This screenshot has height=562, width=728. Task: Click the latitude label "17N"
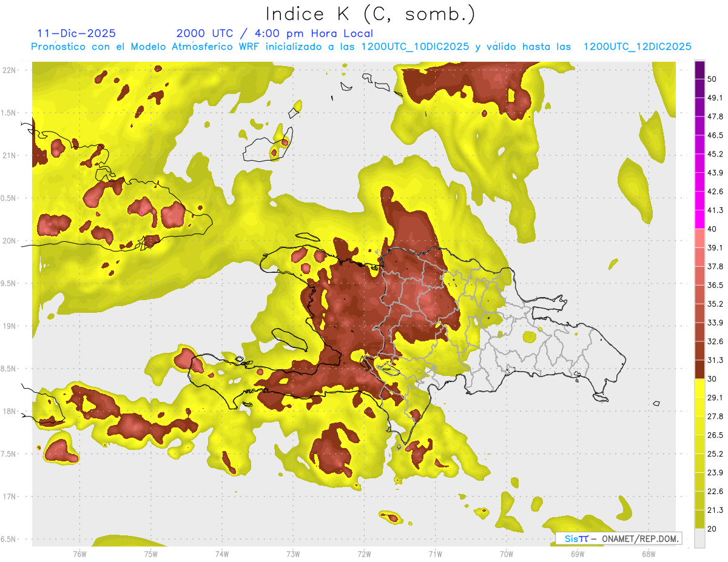pyautogui.click(x=10, y=497)
